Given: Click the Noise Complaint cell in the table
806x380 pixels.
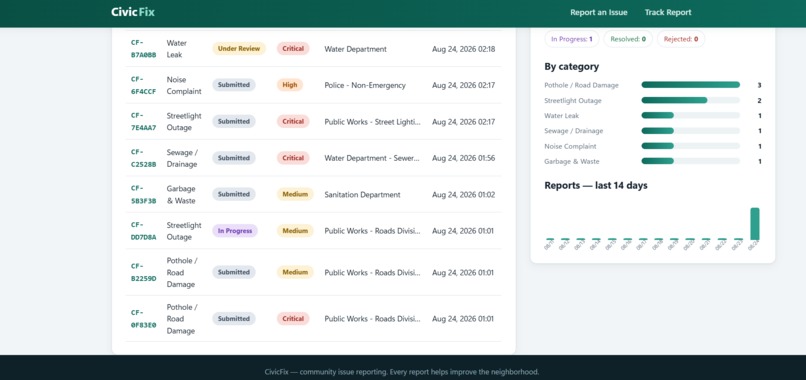Looking at the screenshot, I should point(184,85).
